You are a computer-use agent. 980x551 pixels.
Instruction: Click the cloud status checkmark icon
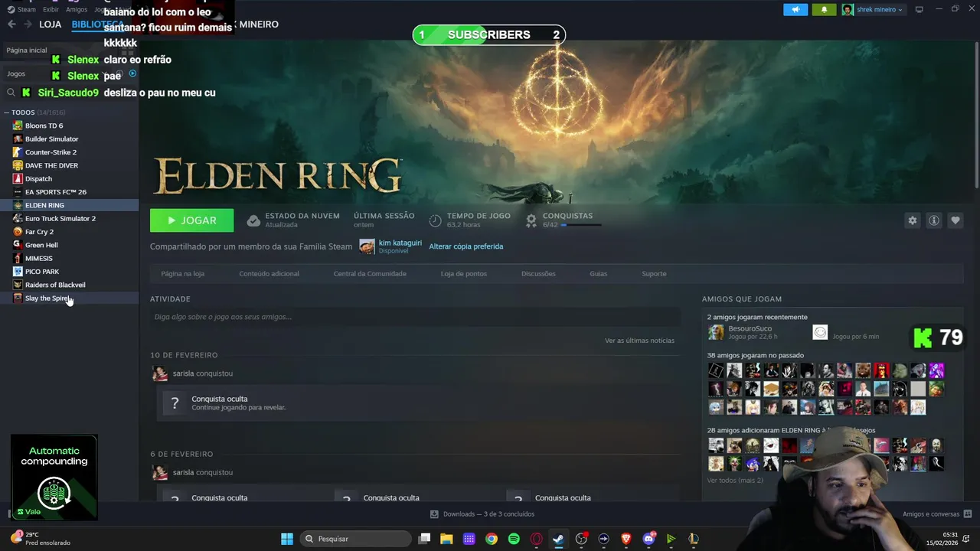[x=253, y=220]
